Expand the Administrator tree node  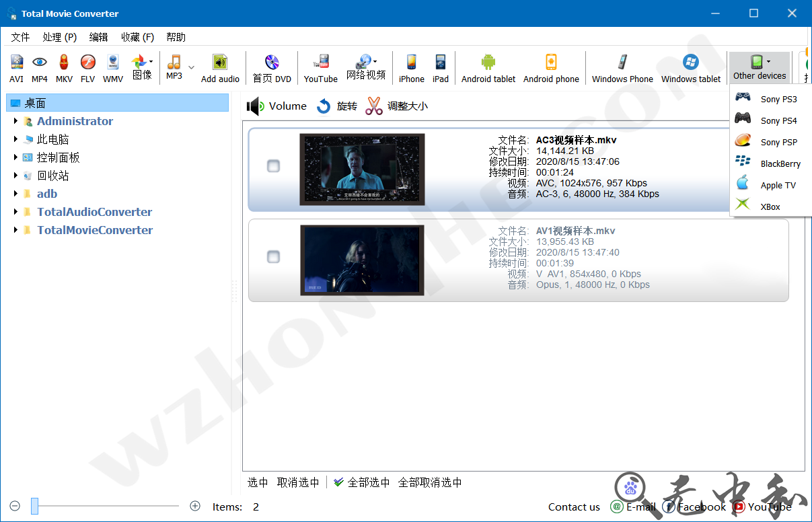(16, 121)
